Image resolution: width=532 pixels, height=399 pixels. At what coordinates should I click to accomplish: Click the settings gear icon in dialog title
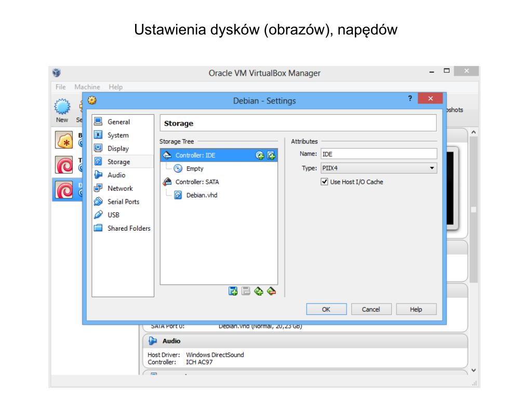[92, 100]
